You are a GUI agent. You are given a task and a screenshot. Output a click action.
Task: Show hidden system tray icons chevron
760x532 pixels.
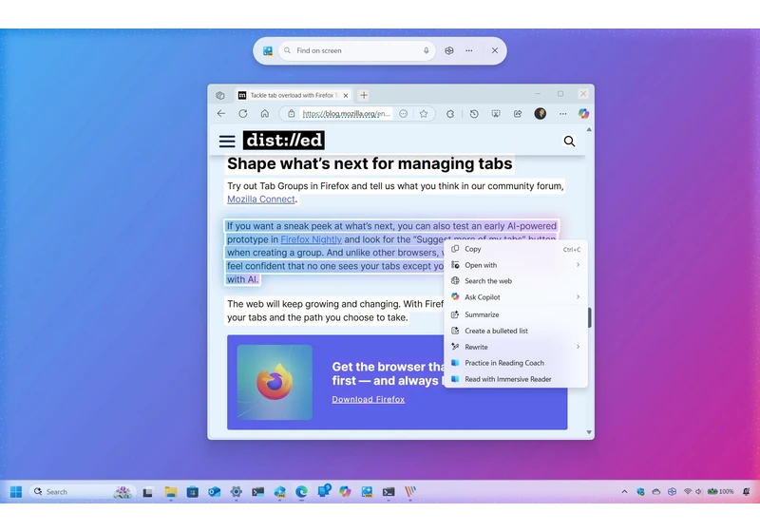pos(624,492)
